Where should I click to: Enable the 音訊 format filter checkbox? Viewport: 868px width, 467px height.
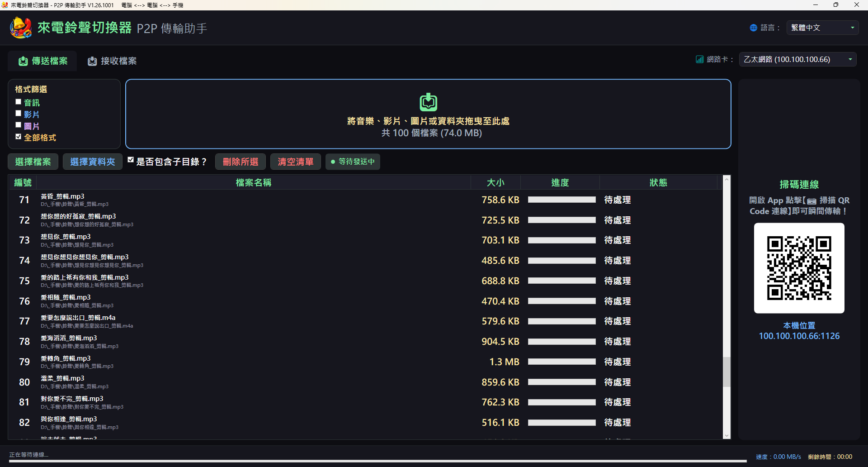(19, 102)
